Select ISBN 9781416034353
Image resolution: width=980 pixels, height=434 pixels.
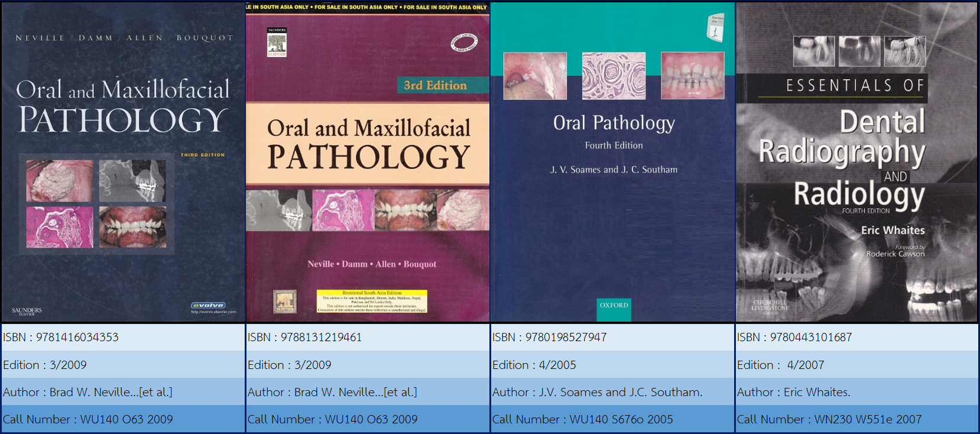click(x=123, y=337)
